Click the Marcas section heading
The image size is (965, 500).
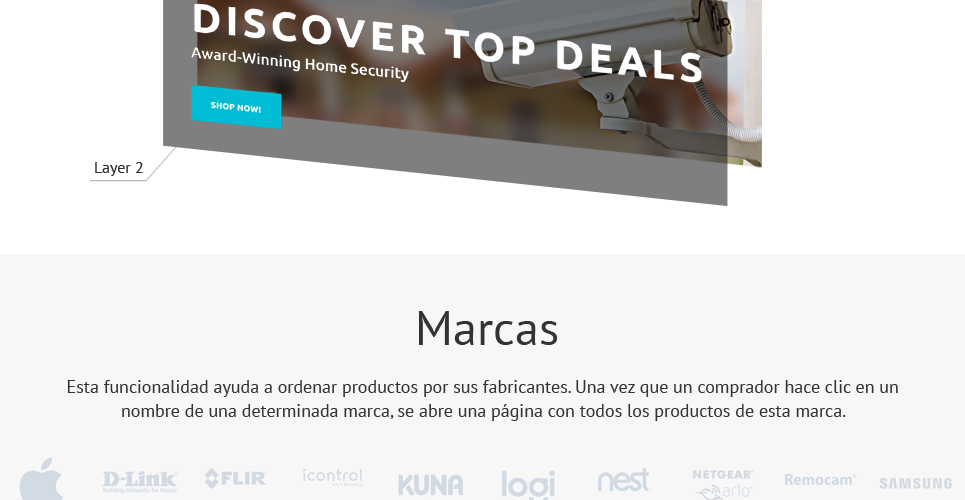(x=487, y=329)
